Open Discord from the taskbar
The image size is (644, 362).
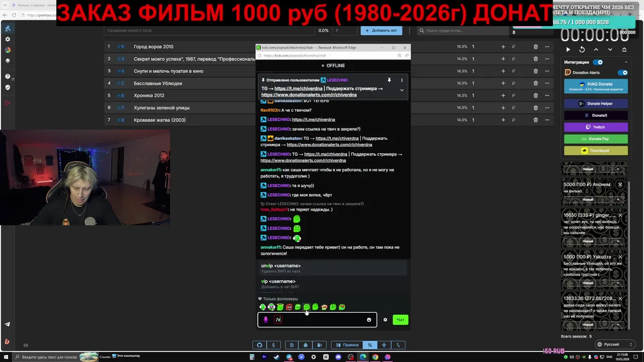pos(338,357)
